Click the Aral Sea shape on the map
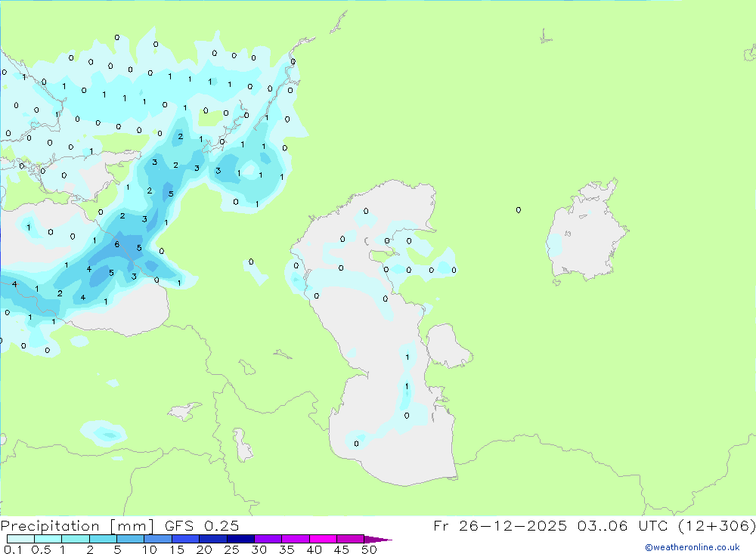 pyautogui.click(x=586, y=231)
